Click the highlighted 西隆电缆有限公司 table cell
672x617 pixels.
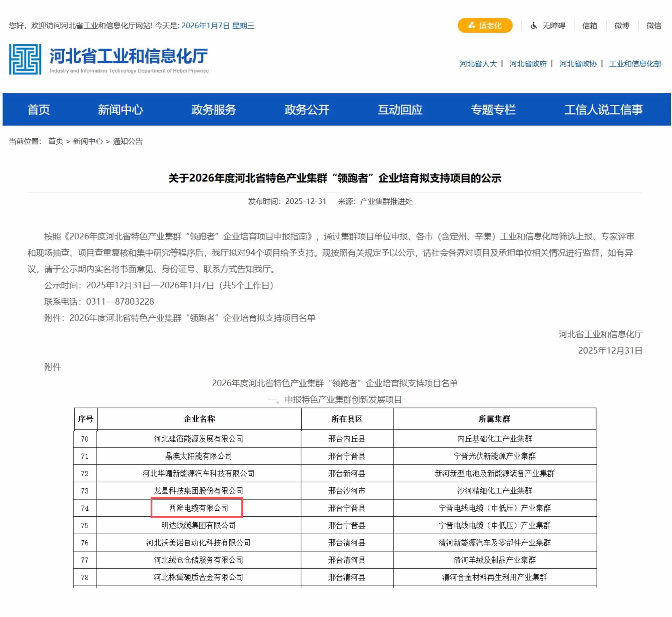(x=198, y=508)
